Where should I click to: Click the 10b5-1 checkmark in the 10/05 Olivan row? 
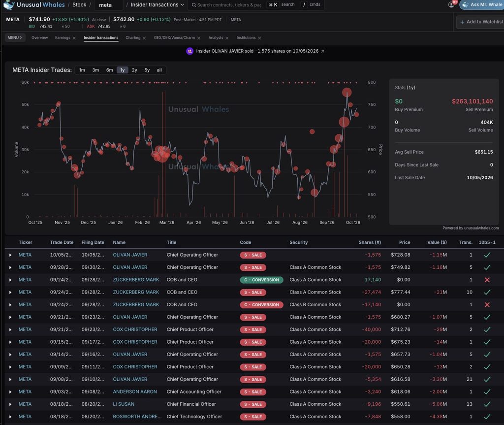pos(487,255)
